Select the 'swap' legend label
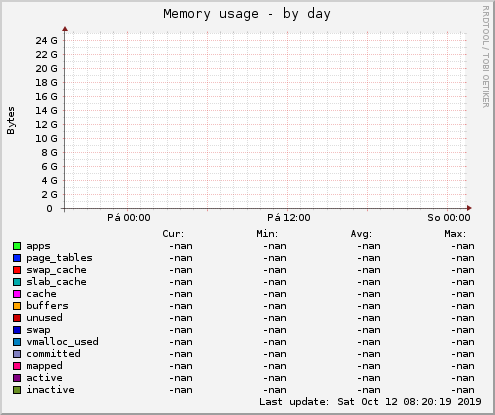The height and width of the screenshot is (415, 495). click(x=38, y=330)
